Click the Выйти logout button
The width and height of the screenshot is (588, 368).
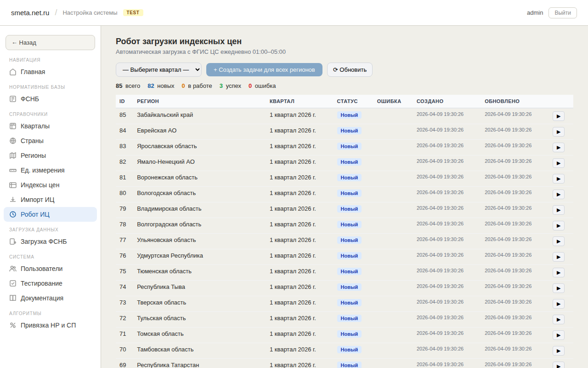pos(562,12)
